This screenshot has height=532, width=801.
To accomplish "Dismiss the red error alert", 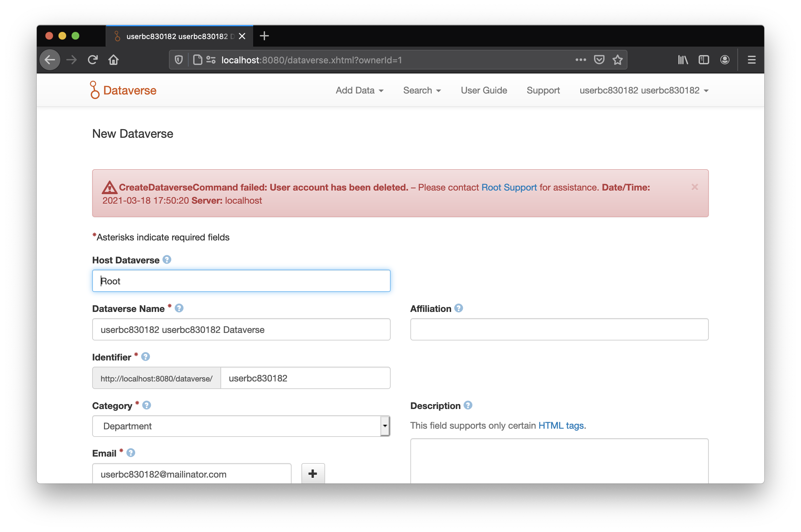I will click(694, 187).
